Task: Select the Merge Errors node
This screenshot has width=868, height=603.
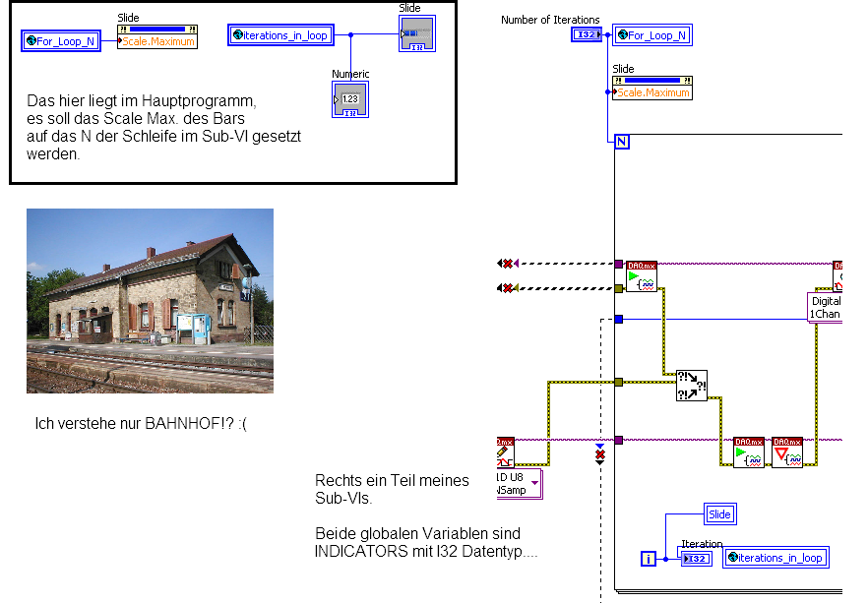Action: (692, 386)
